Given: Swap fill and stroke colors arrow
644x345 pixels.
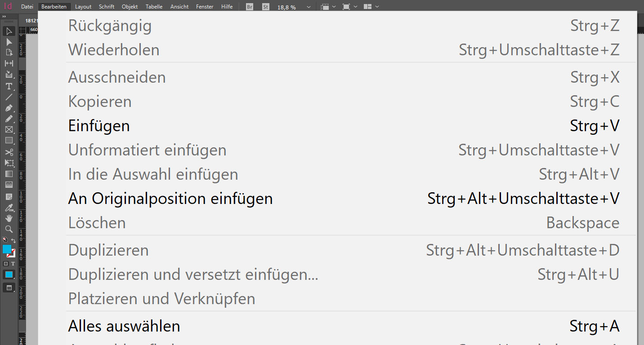Looking at the screenshot, I should tap(13, 240).
